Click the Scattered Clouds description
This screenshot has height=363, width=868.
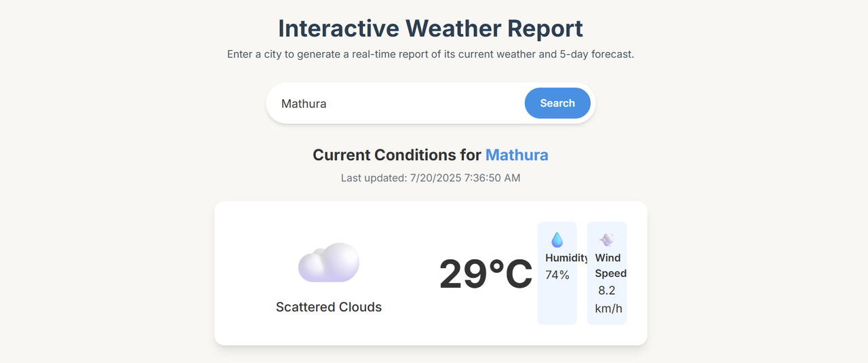[329, 307]
